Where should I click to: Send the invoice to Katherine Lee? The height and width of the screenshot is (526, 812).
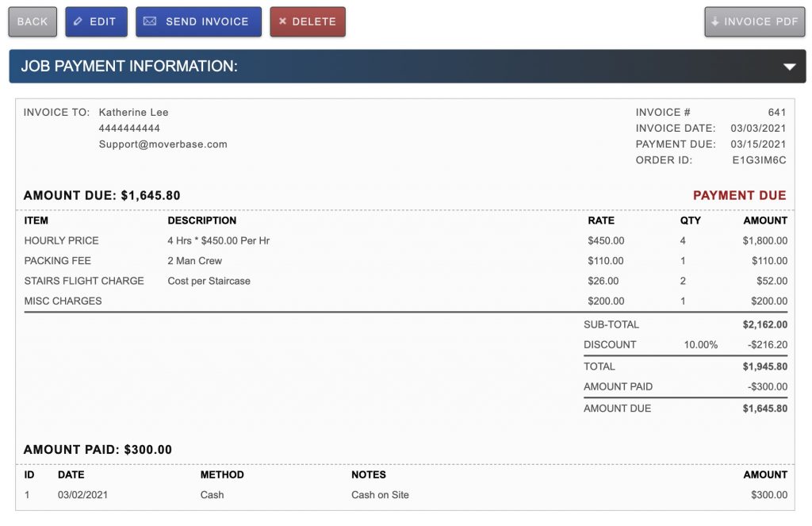coord(198,21)
